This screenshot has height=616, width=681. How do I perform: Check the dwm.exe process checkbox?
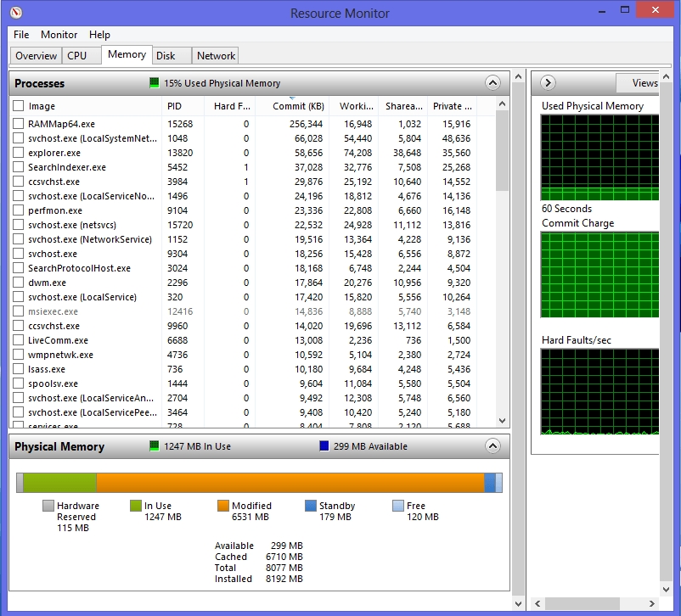(x=18, y=283)
